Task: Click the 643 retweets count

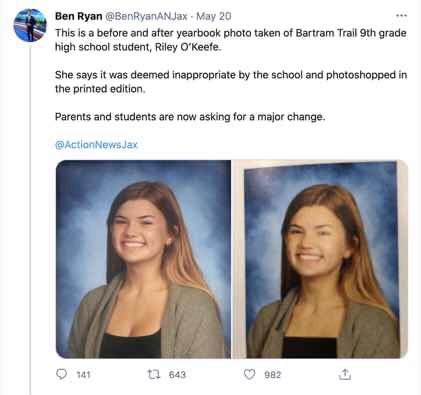Action: pyautogui.click(x=177, y=375)
